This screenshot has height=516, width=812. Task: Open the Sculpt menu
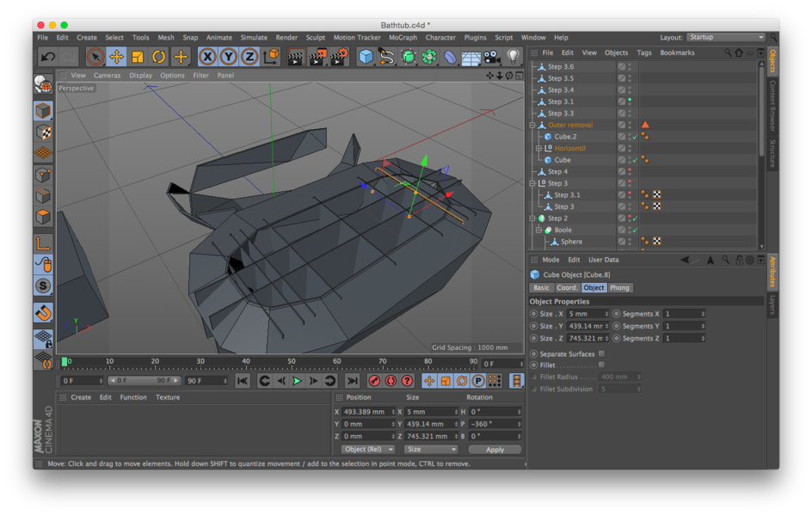tap(316, 38)
